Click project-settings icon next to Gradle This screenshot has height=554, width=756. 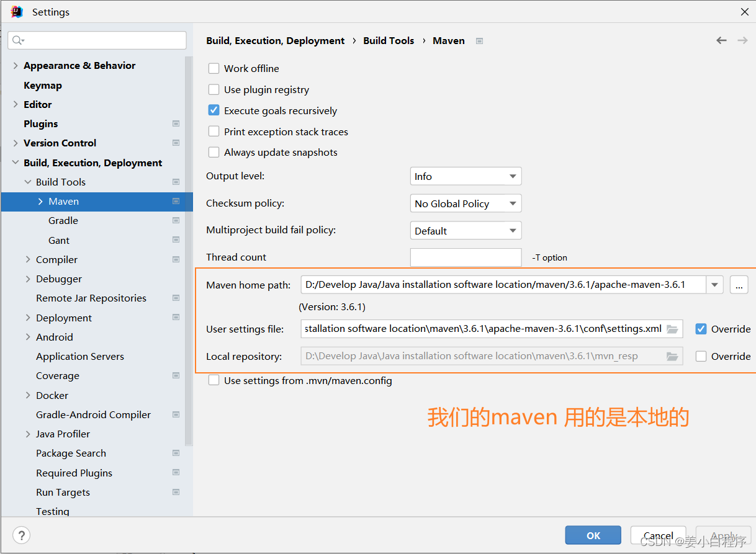click(x=176, y=220)
